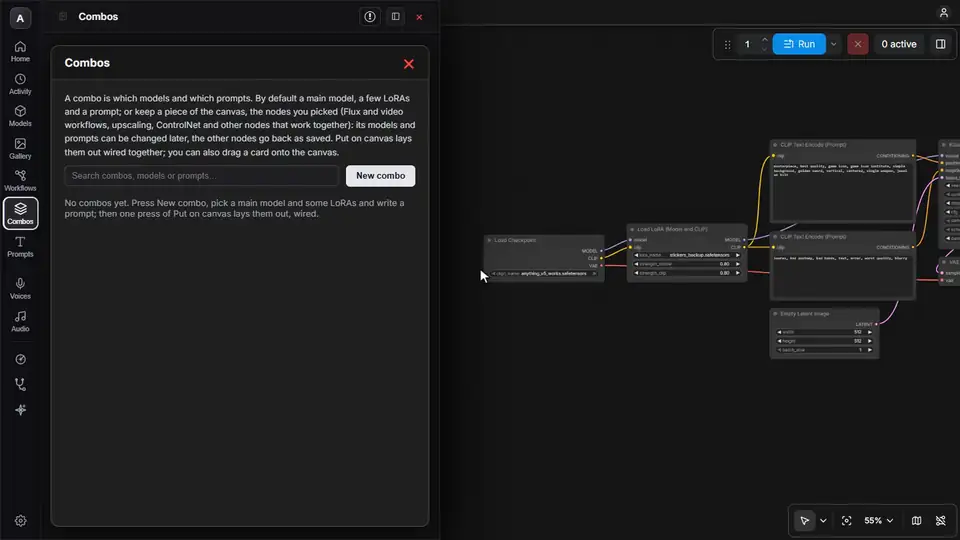Open the Gallery in the sidebar
960x540 pixels.
pyautogui.click(x=20, y=149)
